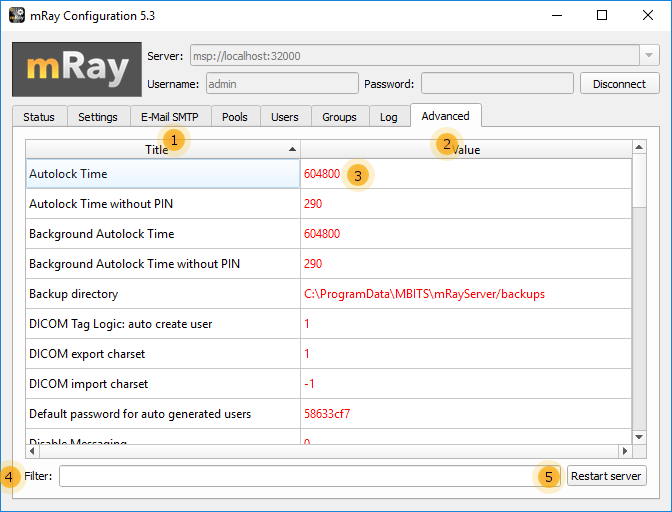Maximize the mRay Configuration window

[x=602, y=15]
